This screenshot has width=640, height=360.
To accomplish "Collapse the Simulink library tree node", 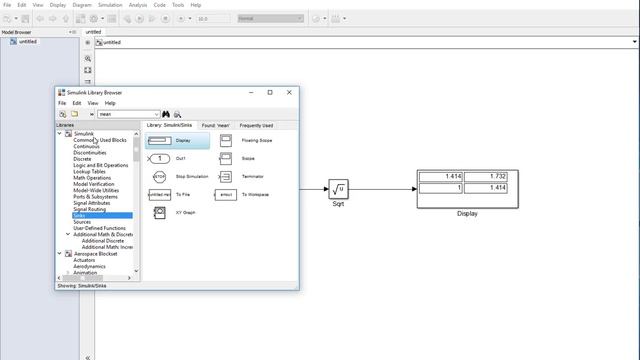I will click(x=60, y=133).
